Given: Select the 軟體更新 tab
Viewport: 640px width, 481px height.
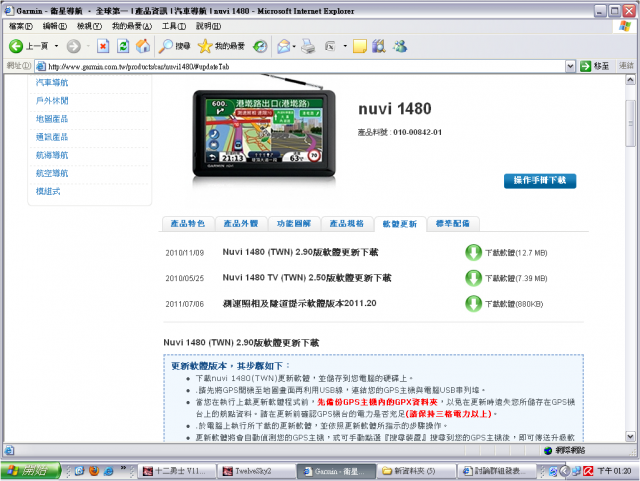Looking at the screenshot, I should tap(400, 224).
